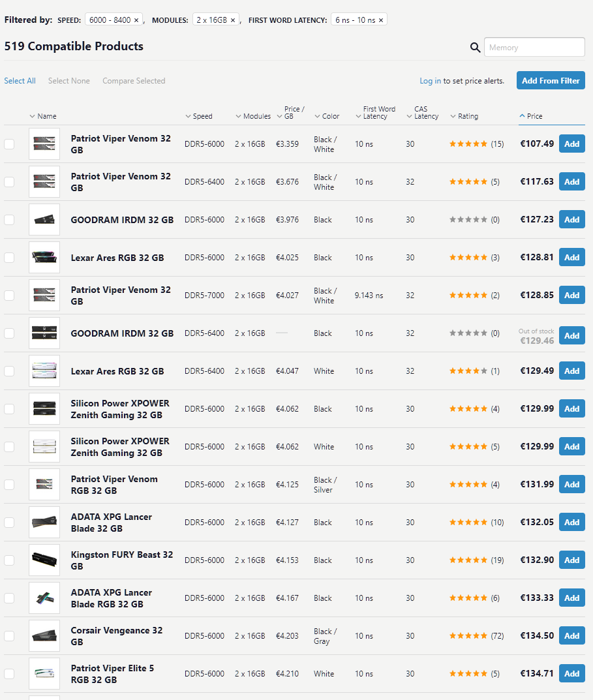This screenshot has height=700, width=593.
Task: Check the box for Kingston FURY Beast row
Action: pyautogui.click(x=9, y=560)
